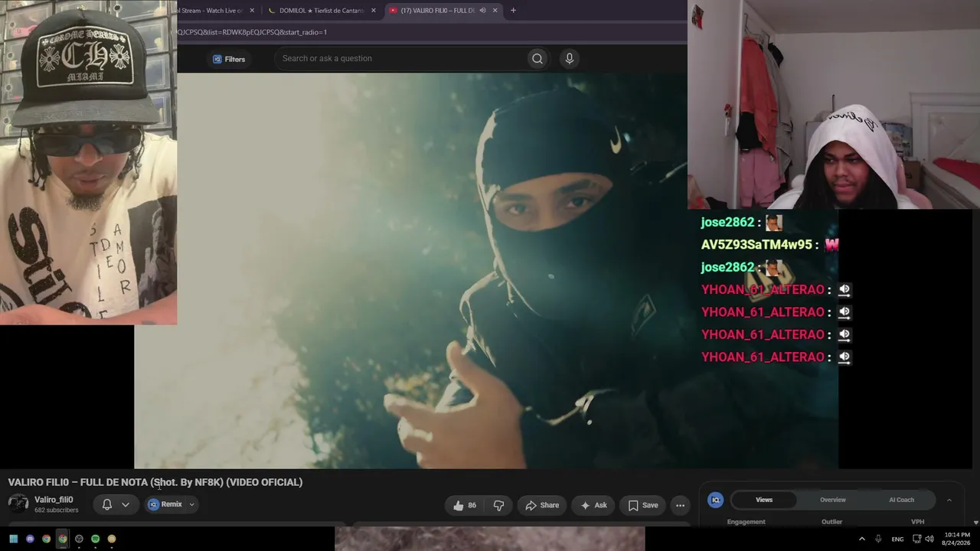Close the Stream - Watch Live tab
The width and height of the screenshot is (980, 551).
tap(252, 11)
